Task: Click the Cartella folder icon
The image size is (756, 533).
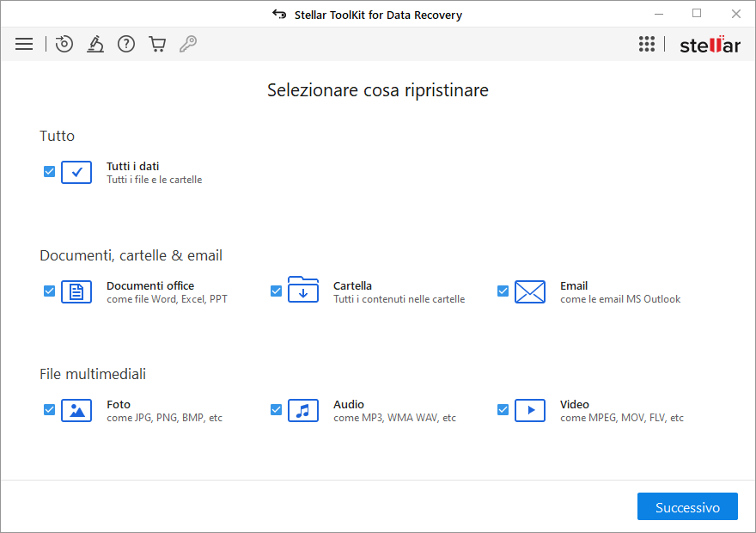Action: (x=303, y=290)
